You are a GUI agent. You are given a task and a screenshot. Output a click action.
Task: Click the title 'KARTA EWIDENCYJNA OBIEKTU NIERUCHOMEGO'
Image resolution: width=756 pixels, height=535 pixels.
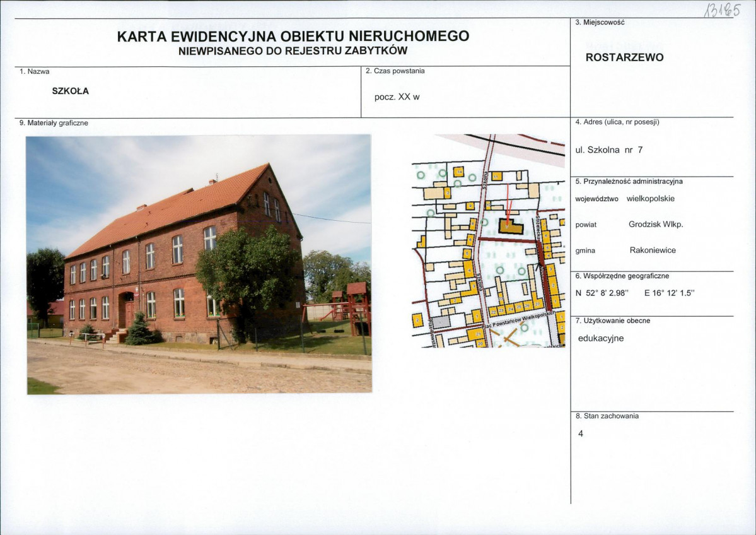click(x=293, y=36)
